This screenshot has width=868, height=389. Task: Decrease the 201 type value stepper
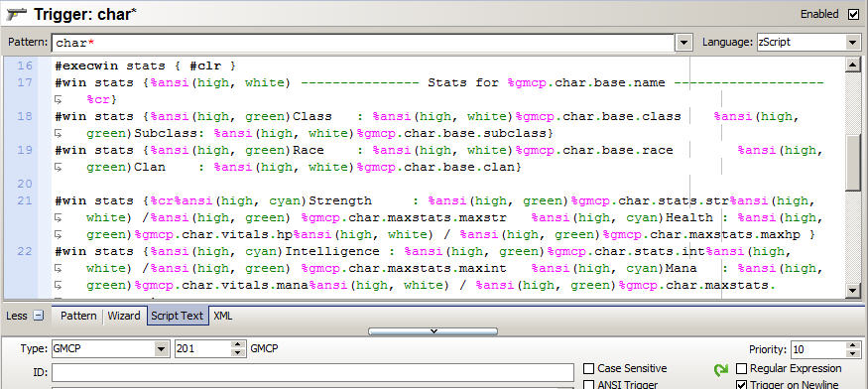[238, 353]
